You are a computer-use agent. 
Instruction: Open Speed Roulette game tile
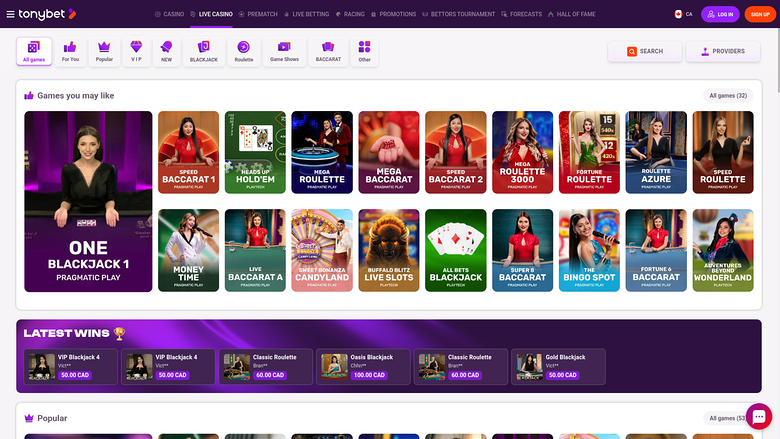click(723, 152)
